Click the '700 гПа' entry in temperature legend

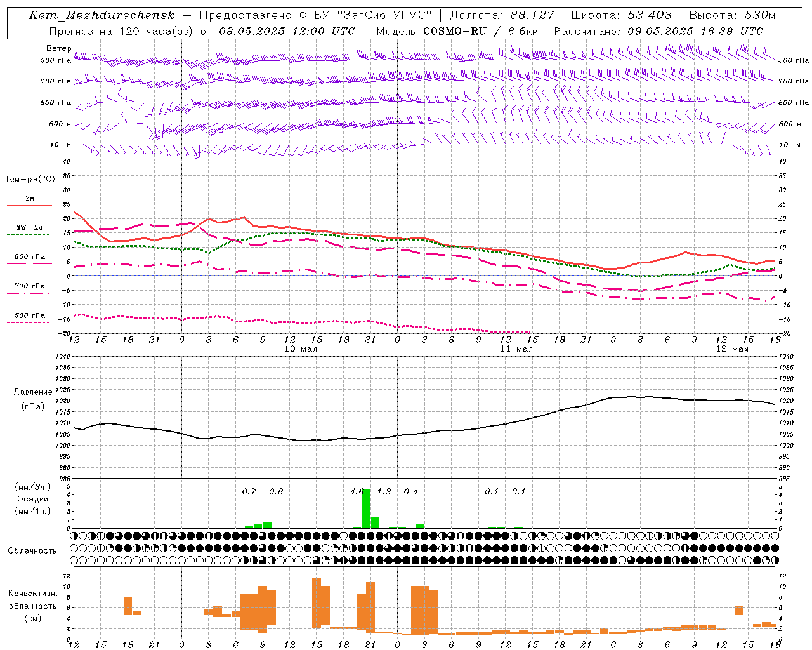[x=30, y=286]
